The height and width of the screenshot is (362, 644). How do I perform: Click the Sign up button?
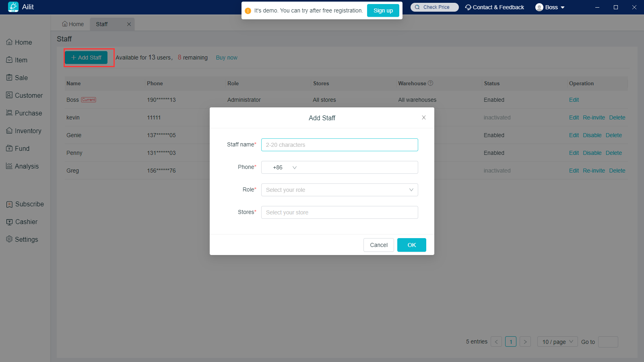383,10
